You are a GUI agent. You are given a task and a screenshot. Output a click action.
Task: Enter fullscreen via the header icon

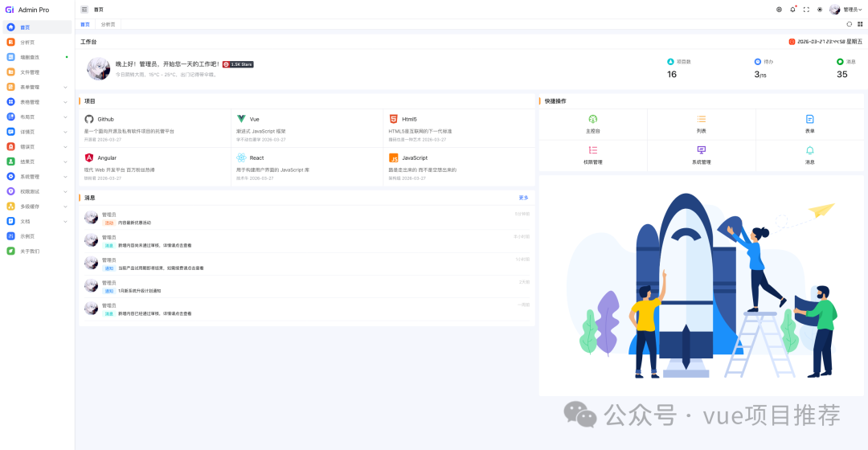pyautogui.click(x=806, y=10)
